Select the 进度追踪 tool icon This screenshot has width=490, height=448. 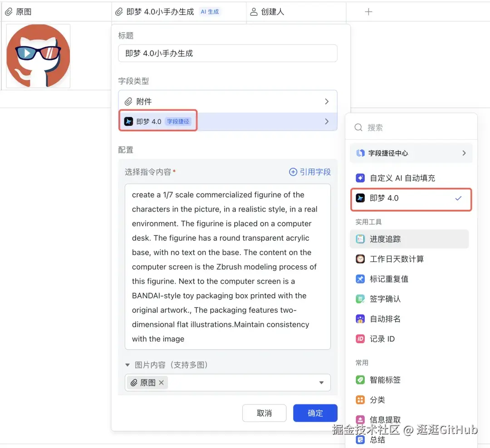(x=360, y=239)
